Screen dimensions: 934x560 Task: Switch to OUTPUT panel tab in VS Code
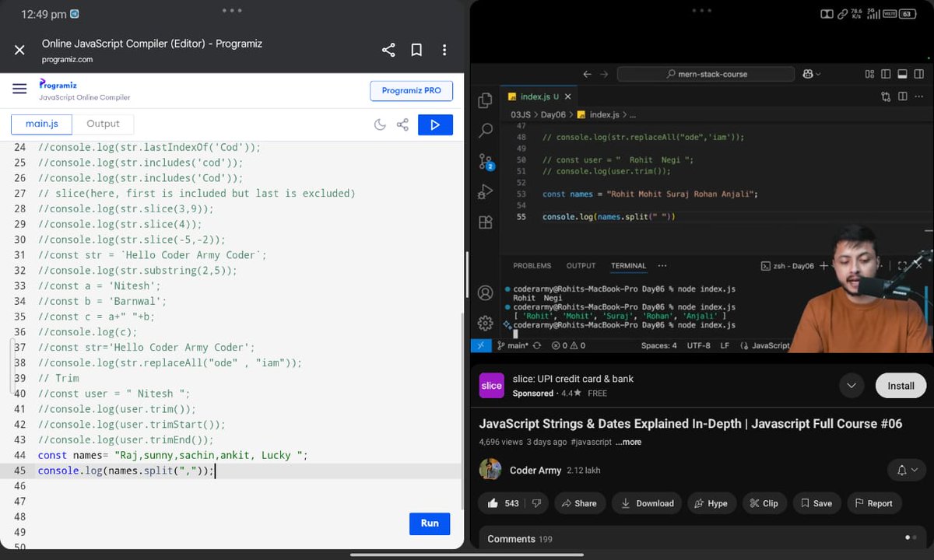pos(581,265)
